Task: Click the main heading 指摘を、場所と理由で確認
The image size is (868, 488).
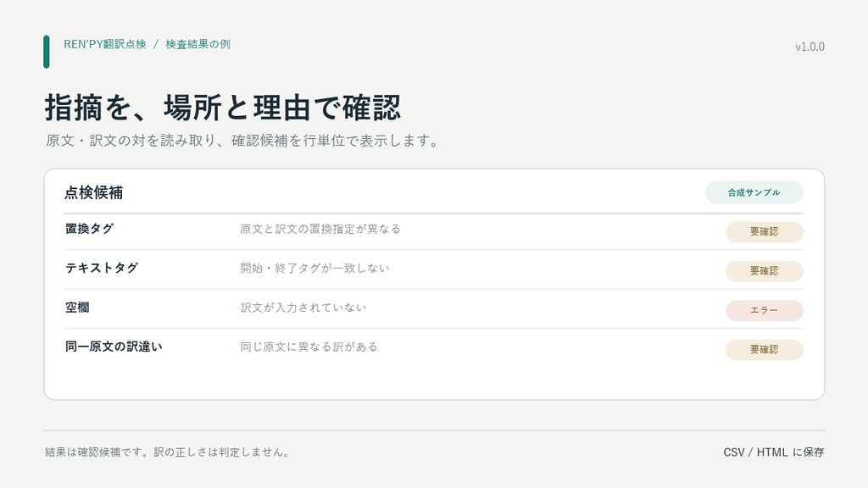Action: click(x=223, y=108)
